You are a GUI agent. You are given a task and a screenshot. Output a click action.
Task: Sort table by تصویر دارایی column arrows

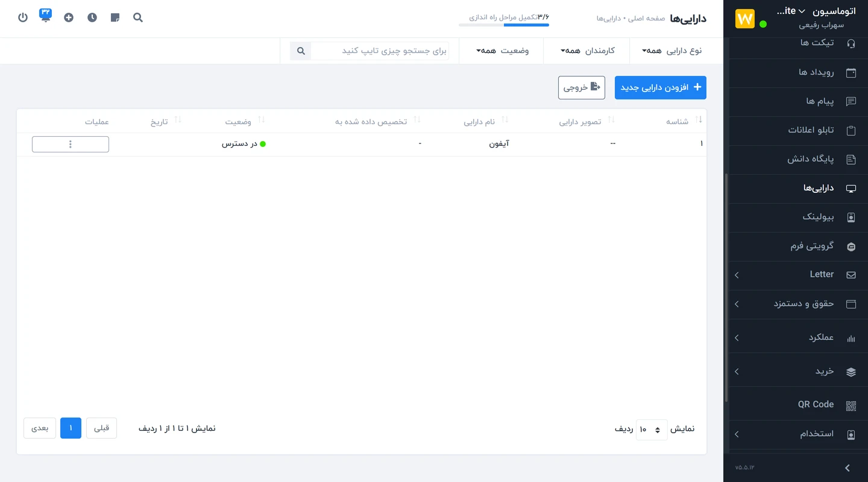(611, 120)
